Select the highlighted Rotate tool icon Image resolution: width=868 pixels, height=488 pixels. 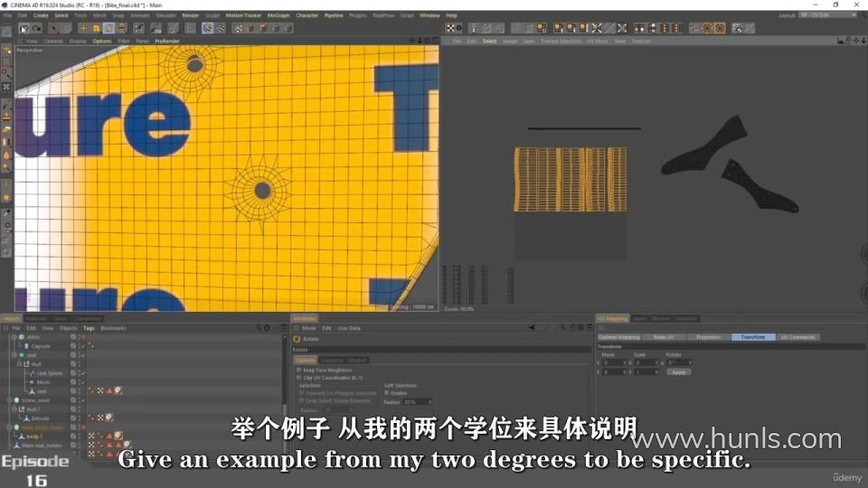[x=109, y=28]
